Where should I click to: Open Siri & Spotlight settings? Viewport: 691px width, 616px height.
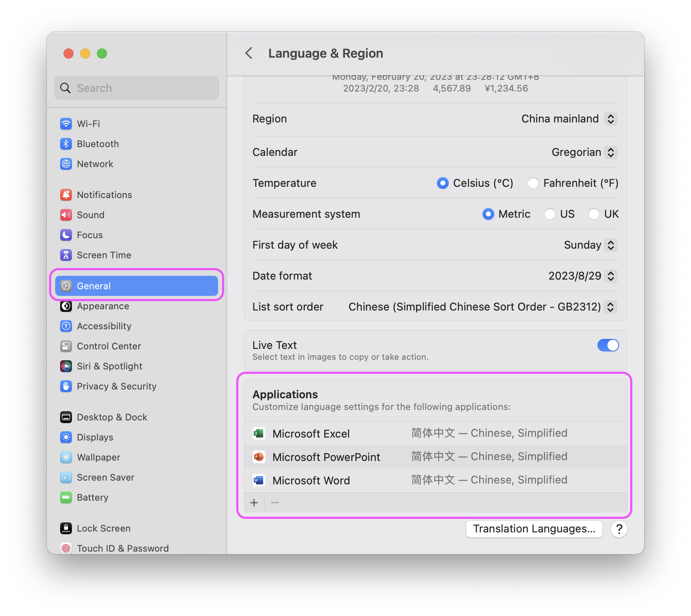109,366
